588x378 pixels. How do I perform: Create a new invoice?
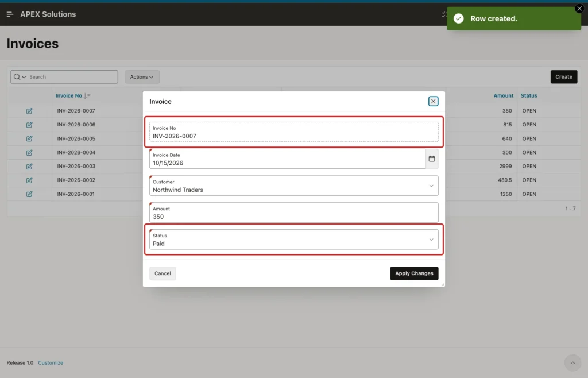pos(564,77)
